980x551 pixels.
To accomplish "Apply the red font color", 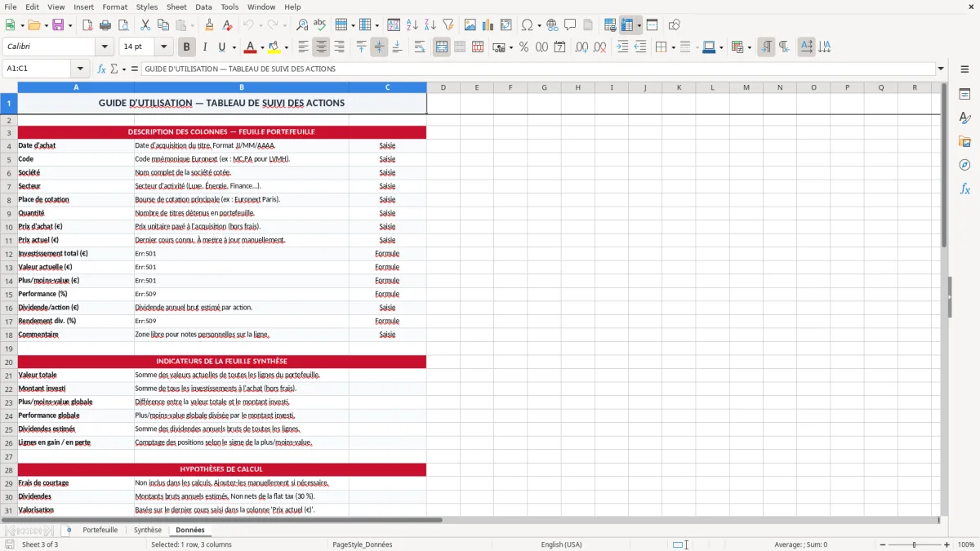I will click(250, 47).
